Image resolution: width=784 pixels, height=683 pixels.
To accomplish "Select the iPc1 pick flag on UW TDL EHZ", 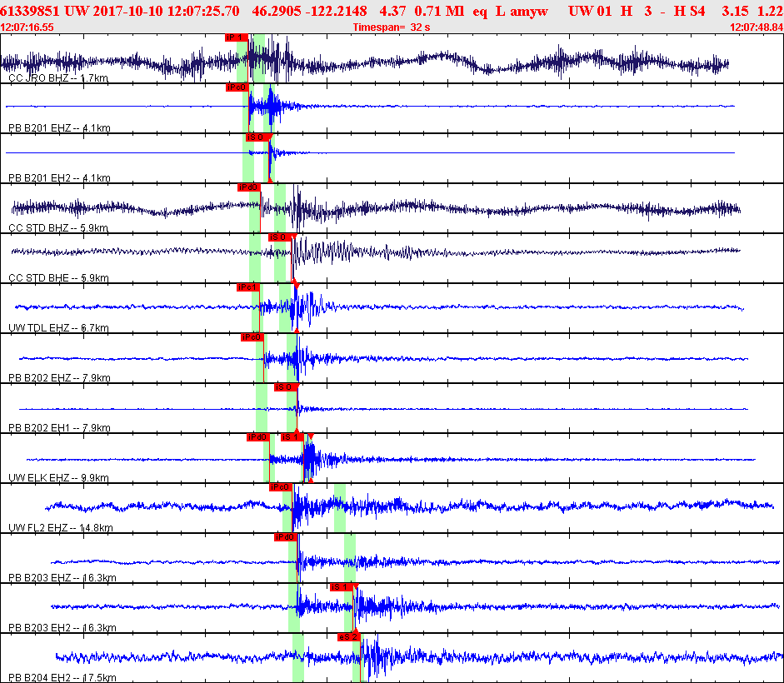I will pos(248,287).
